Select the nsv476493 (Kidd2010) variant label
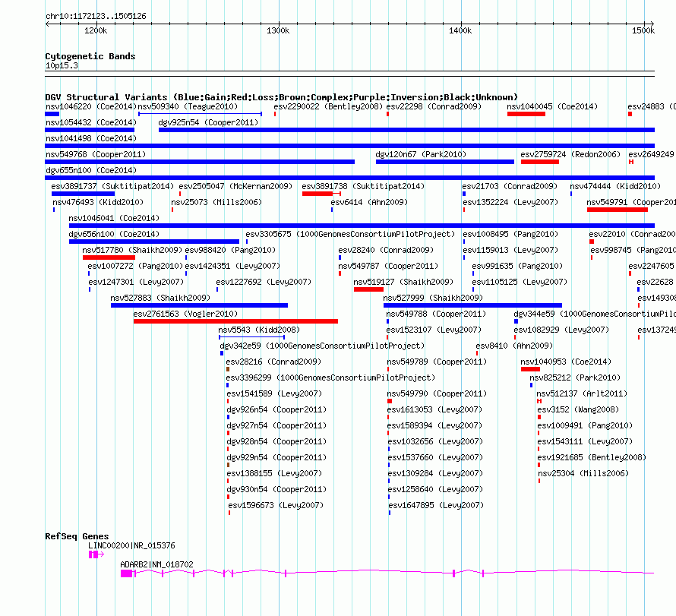The image size is (676, 616). pyautogui.click(x=98, y=202)
